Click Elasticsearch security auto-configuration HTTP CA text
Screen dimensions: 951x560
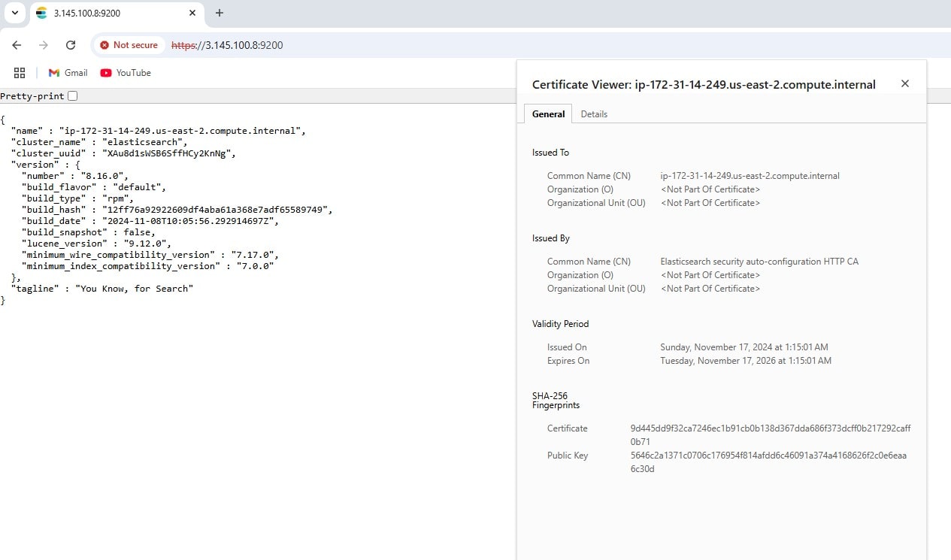pos(759,262)
